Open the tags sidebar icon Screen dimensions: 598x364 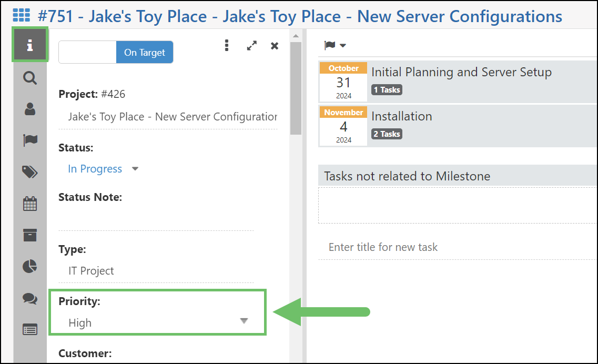tap(30, 172)
